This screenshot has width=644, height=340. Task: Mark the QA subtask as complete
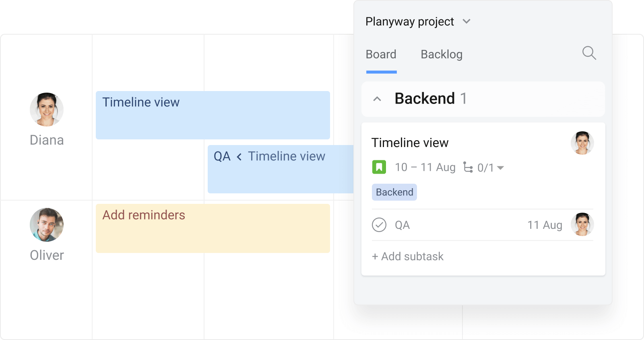(379, 225)
